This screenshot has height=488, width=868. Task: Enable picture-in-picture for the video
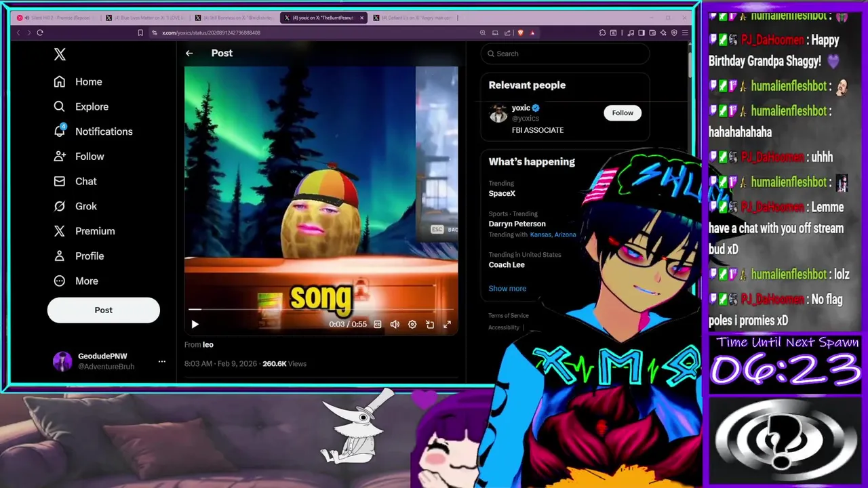point(430,325)
